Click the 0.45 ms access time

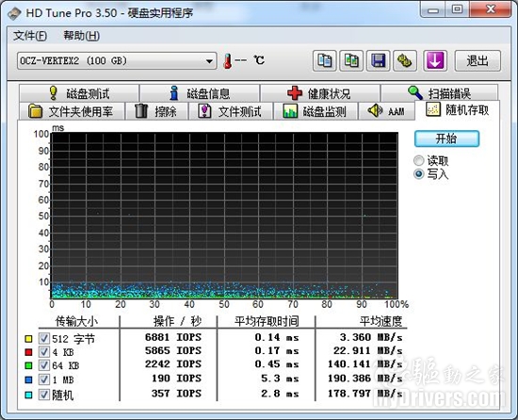tap(277, 363)
